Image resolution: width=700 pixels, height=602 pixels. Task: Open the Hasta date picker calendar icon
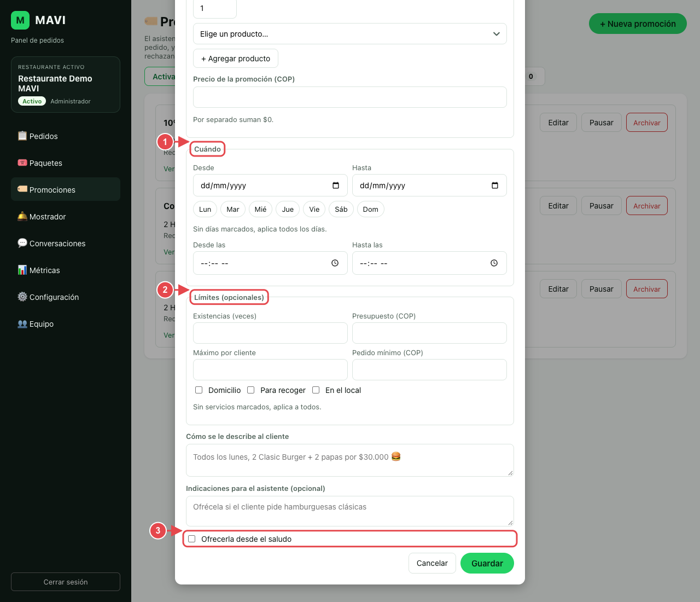pyautogui.click(x=495, y=186)
